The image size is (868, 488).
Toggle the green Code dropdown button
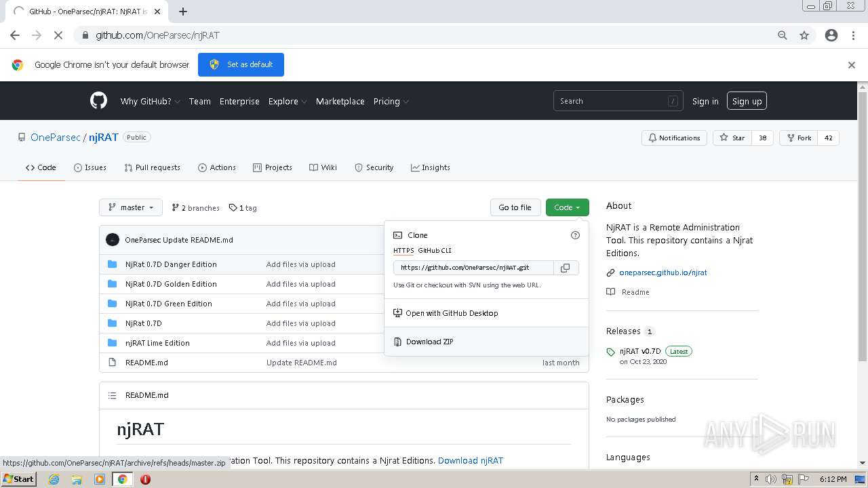[x=567, y=207]
